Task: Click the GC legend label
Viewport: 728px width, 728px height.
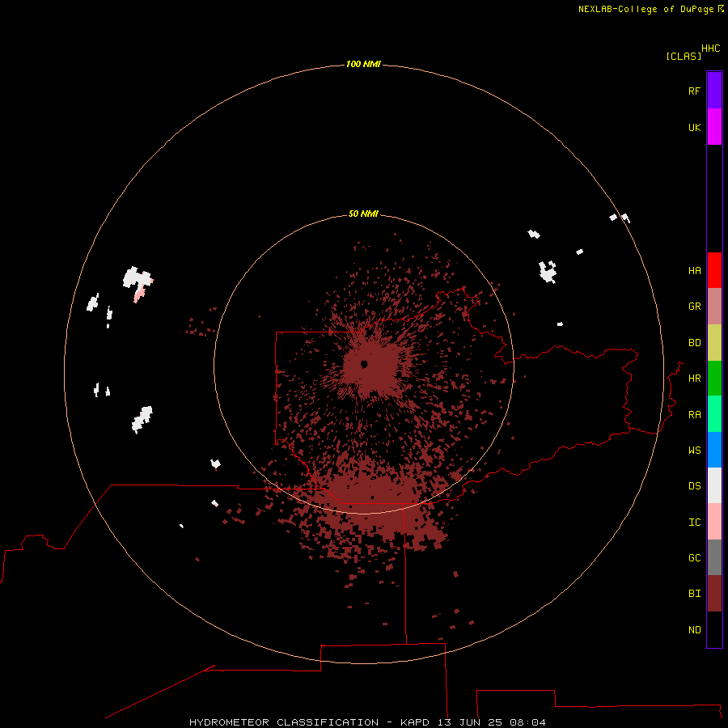Action: [x=694, y=558]
